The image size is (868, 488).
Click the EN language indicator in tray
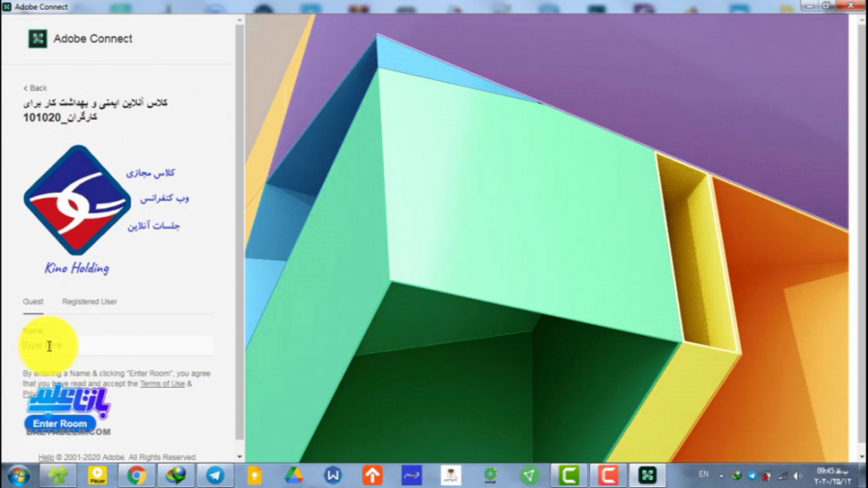[703, 475]
